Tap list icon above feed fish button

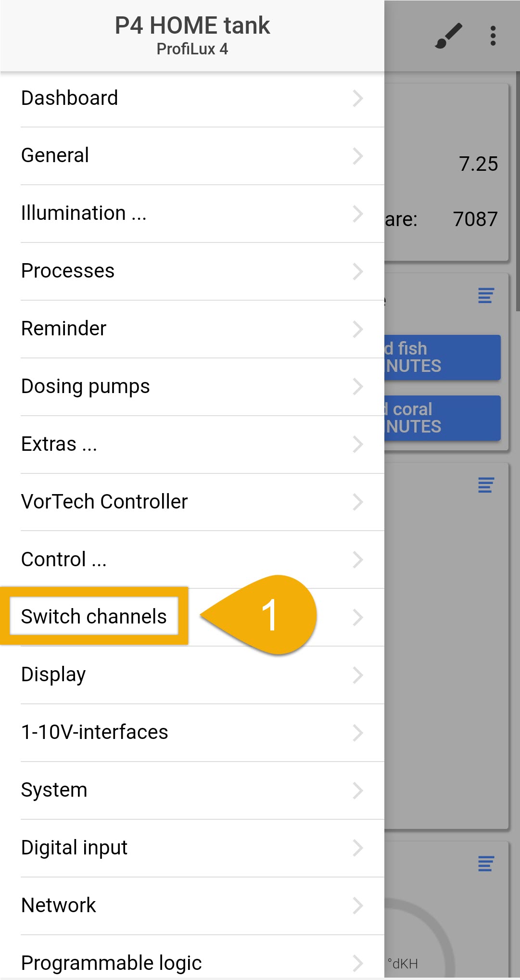(486, 295)
